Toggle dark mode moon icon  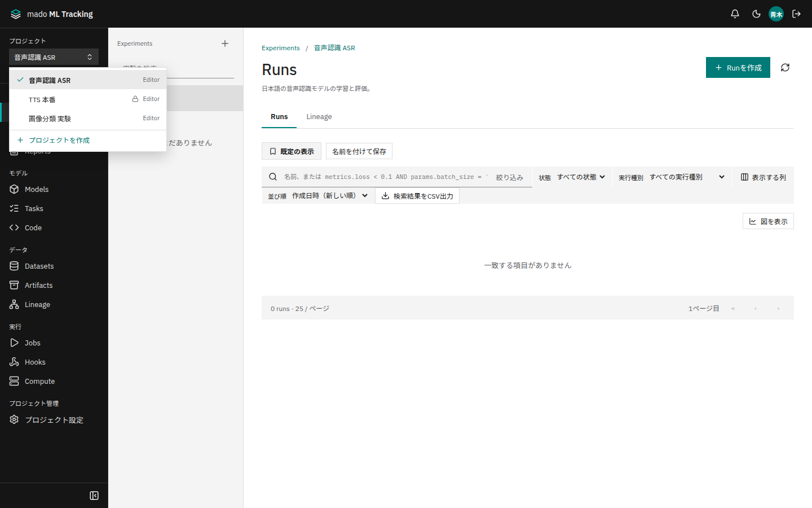coord(756,14)
